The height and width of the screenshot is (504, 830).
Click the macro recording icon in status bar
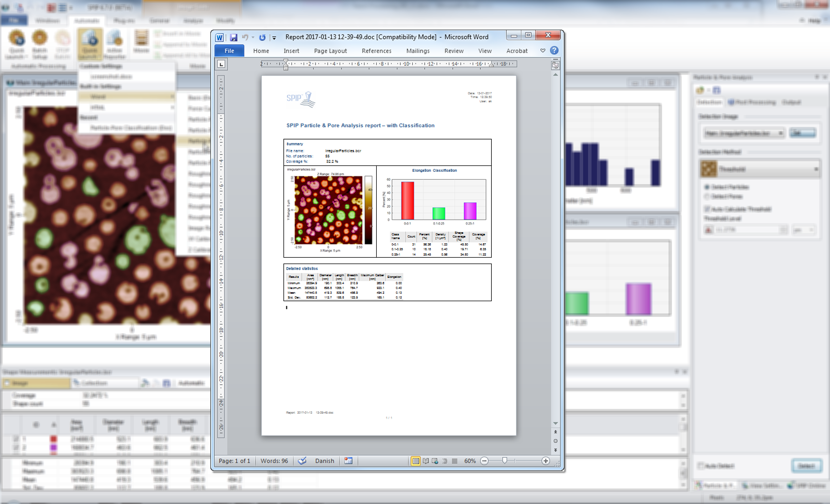[x=348, y=461]
